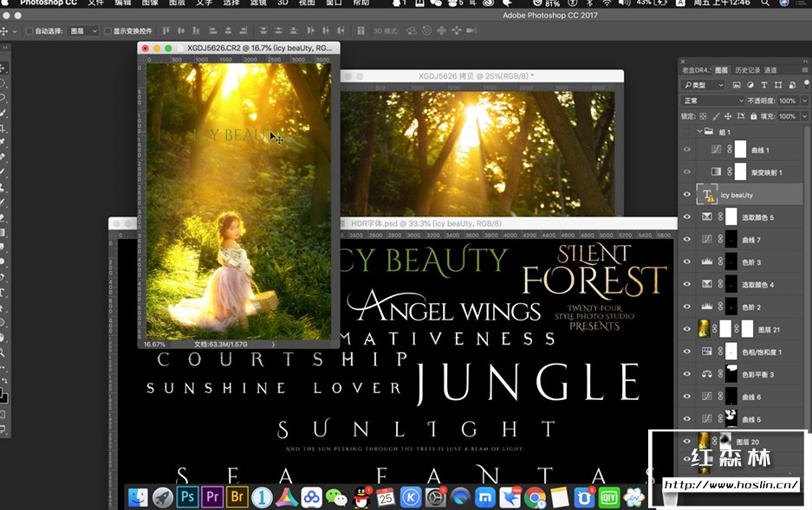This screenshot has width=812, height=510.
Task: Launch WeChat from the dock
Action: 336,497
